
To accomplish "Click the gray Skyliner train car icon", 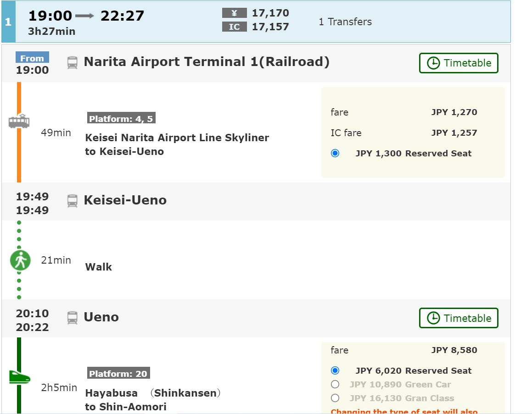I will (19, 121).
